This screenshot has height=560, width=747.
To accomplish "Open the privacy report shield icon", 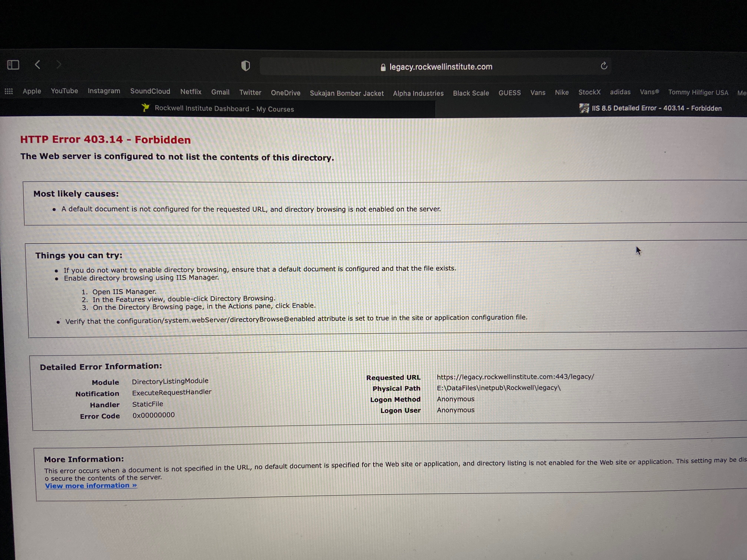I will click(x=245, y=66).
